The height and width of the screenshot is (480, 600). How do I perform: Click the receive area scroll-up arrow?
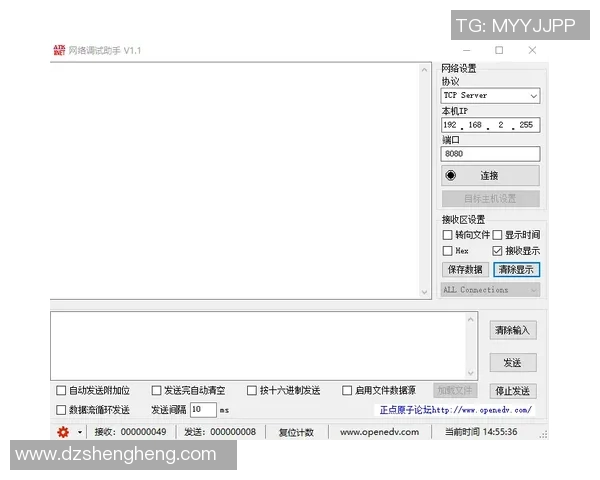point(424,70)
